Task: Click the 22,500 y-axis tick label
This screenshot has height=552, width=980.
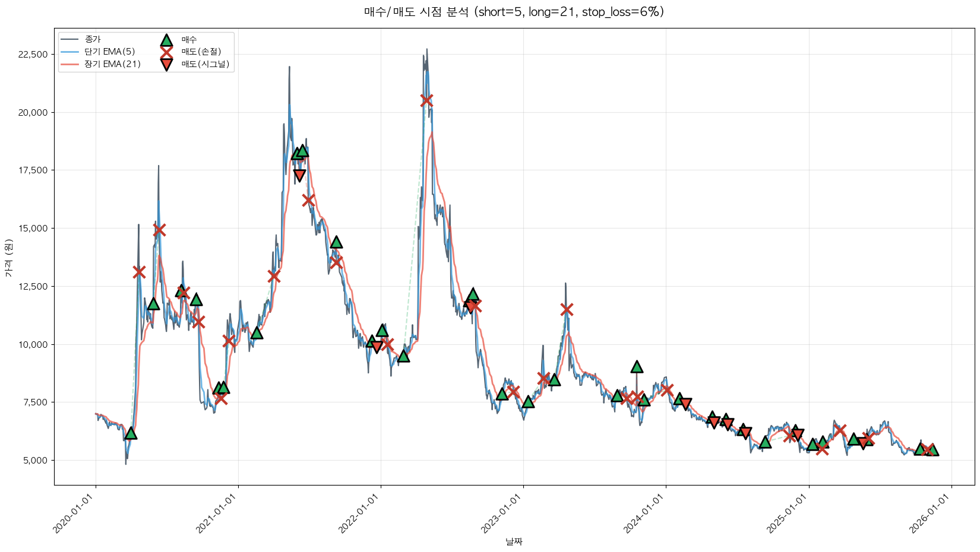Action: (33, 55)
